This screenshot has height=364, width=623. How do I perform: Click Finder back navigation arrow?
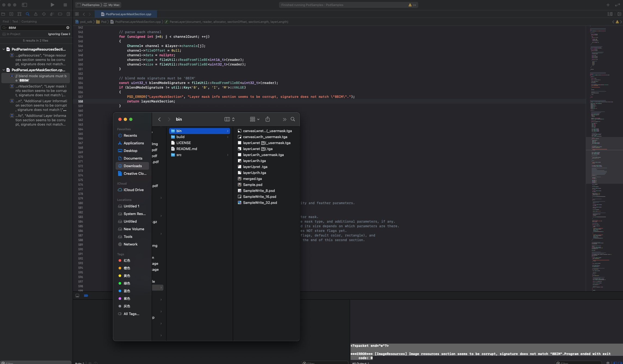tap(160, 119)
